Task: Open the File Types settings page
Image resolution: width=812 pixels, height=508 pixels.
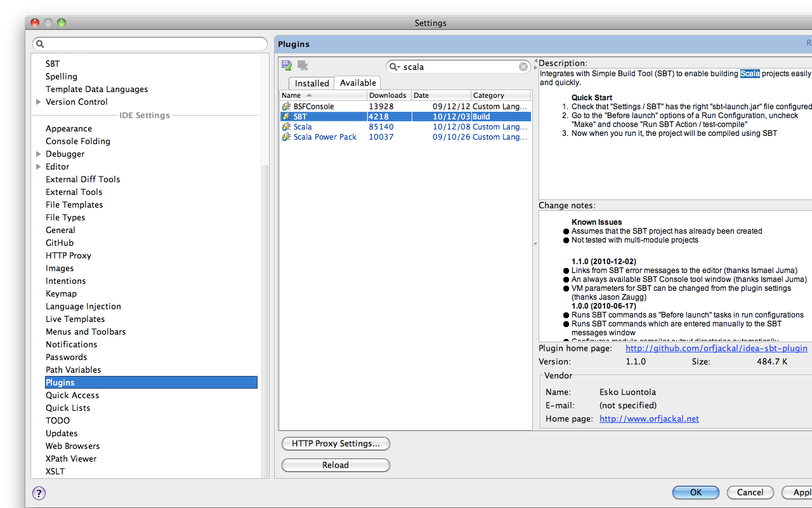Action: point(65,217)
